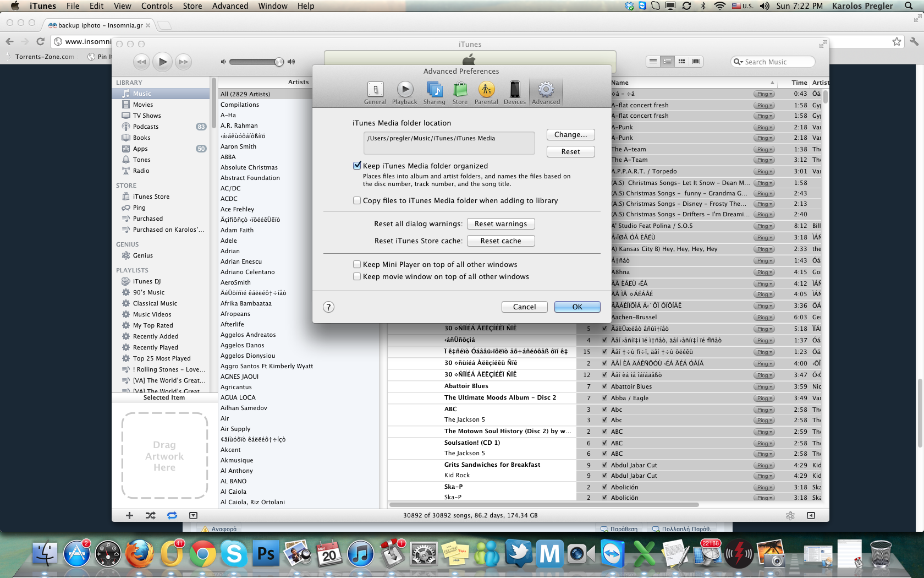Image resolution: width=924 pixels, height=578 pixels.
Task: Select Movies in iTunes sidebar
Action: [161, 105]
